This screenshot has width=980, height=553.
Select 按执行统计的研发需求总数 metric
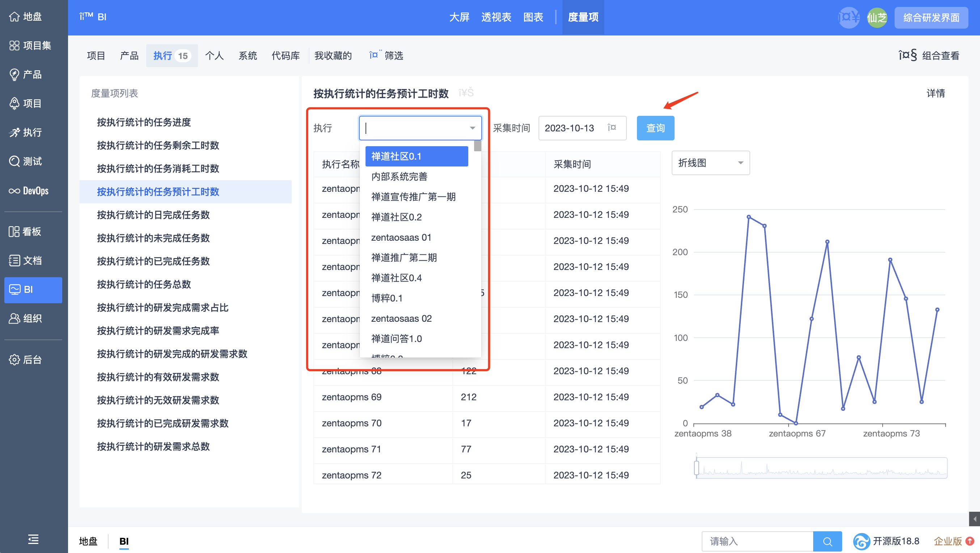185,447
